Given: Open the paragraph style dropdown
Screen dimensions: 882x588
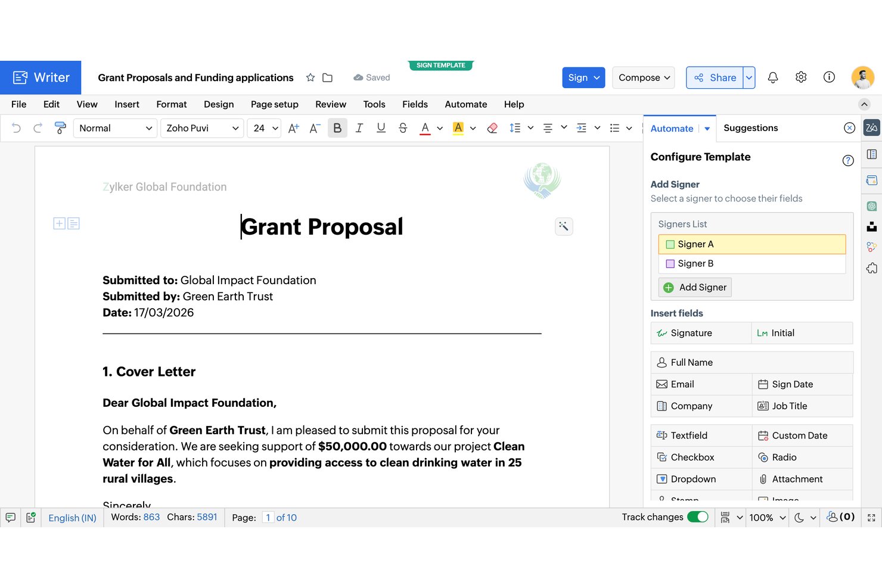Looking at the screenshot, I should point(115,128).
